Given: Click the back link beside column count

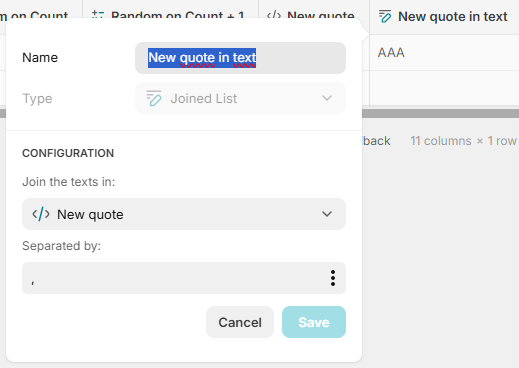Looking at the screenshot, I should [376, 141].
